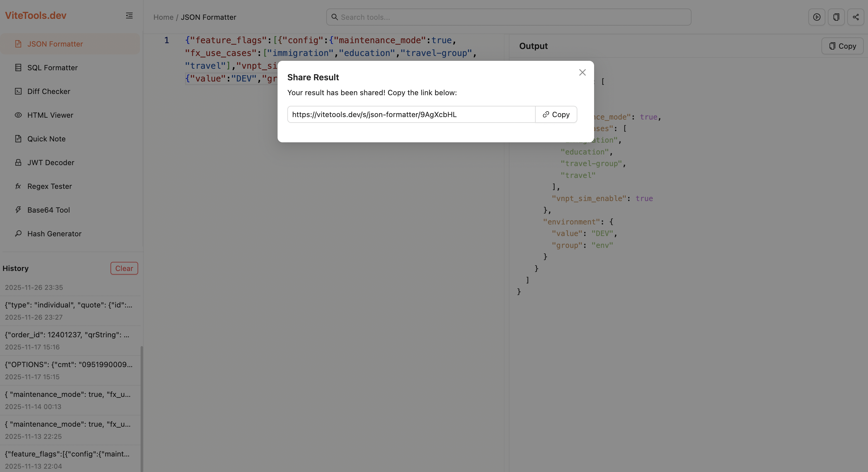Open the Regex Tester tool
Viewport: 868px width, 472px height.
pos(49,186)
